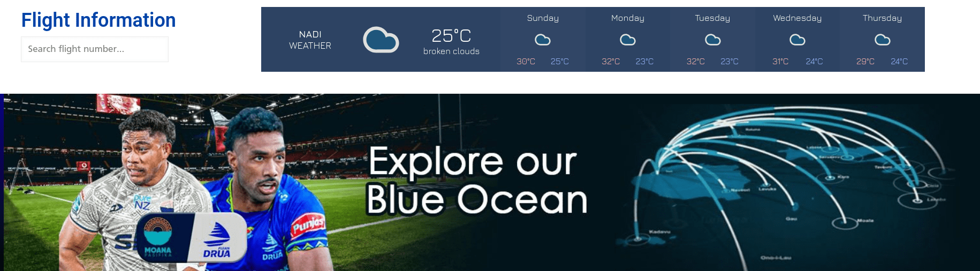Image resolution: width=980 pixels, height=271 pixels.
Task: Select the Sunday forecast cloud icon
Action: click(x=543, y=40)
